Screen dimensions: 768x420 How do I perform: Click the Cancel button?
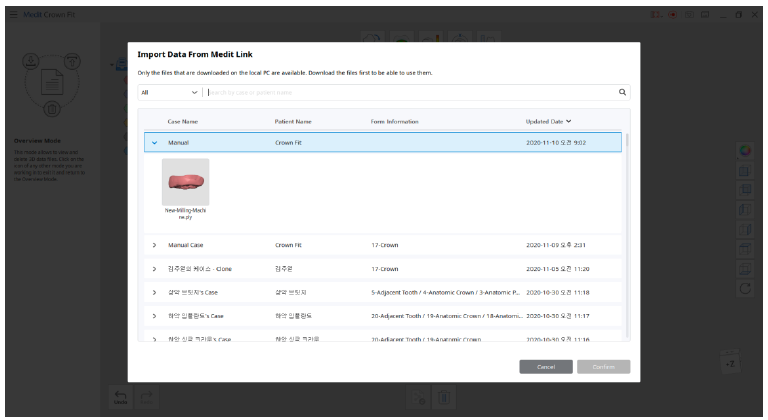546,367
